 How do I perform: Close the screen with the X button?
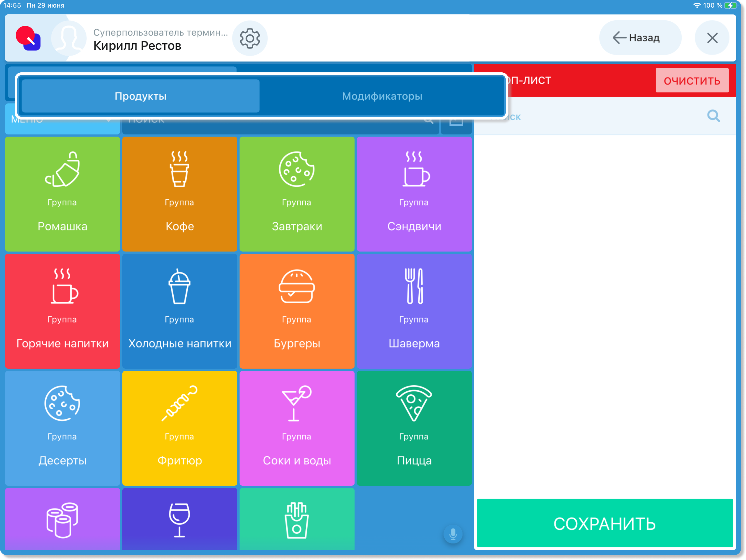tap(712, 38)
